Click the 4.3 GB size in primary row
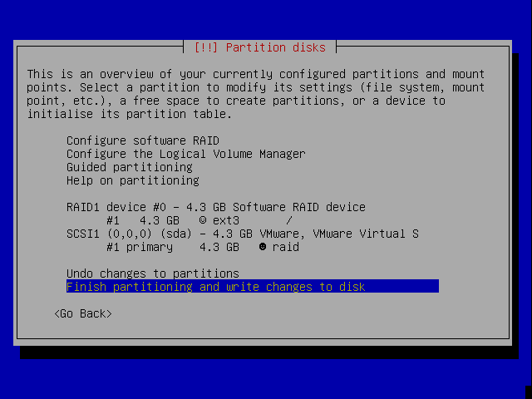Image resolution: width=532 pixels, height=399 pixels. tap(219, 247)
